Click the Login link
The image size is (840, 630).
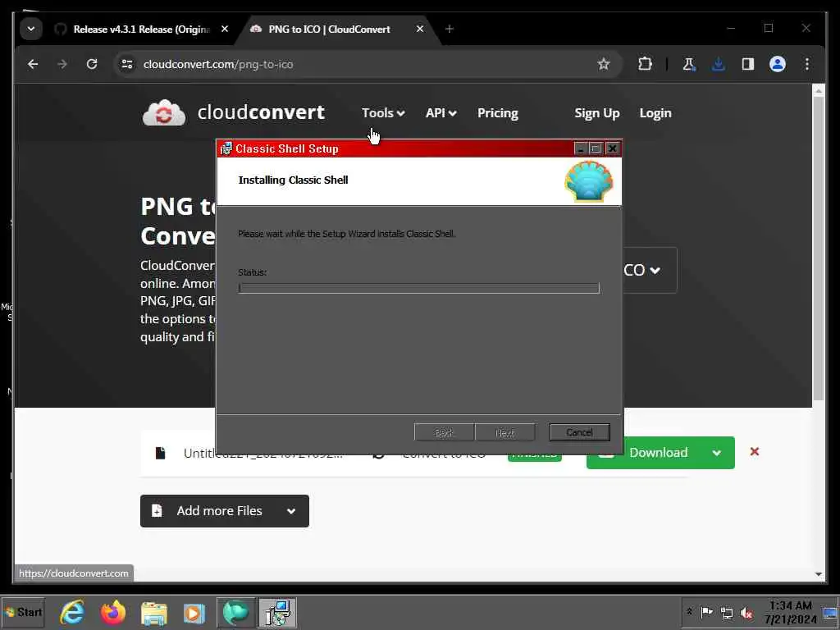(655, 113)
